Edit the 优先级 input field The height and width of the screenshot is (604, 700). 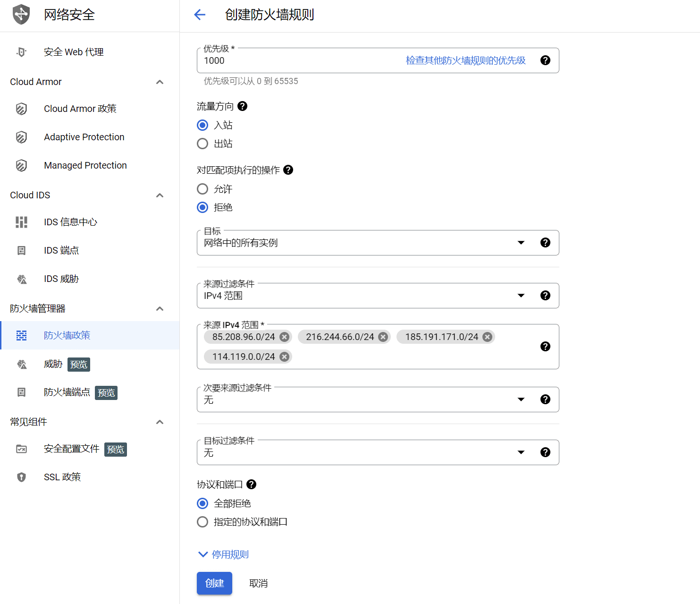pyautogui.click(x=283, y=60)
